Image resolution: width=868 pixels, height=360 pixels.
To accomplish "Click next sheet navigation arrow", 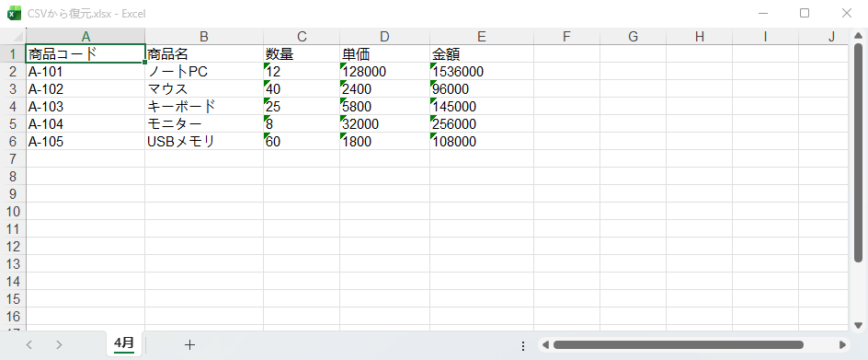I will [59, 344].
